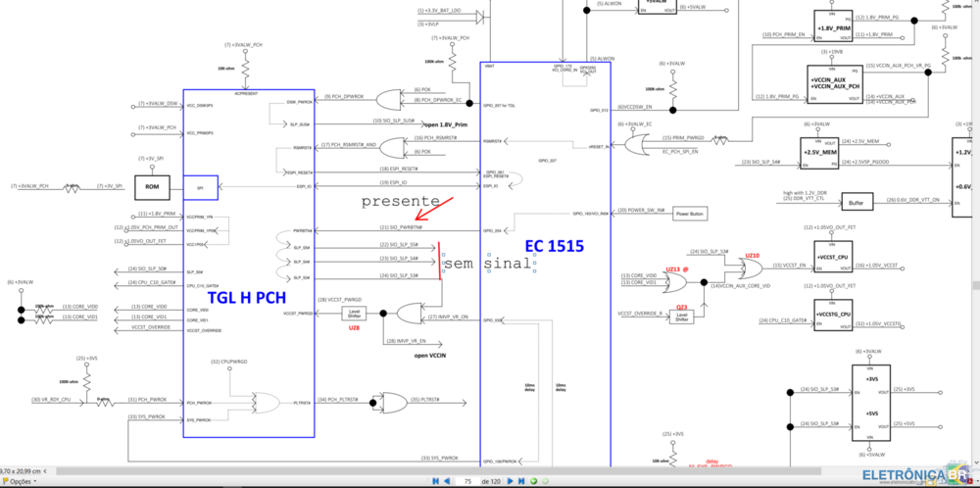Click the "TGL H PCH" blue label

click(249, 296)
